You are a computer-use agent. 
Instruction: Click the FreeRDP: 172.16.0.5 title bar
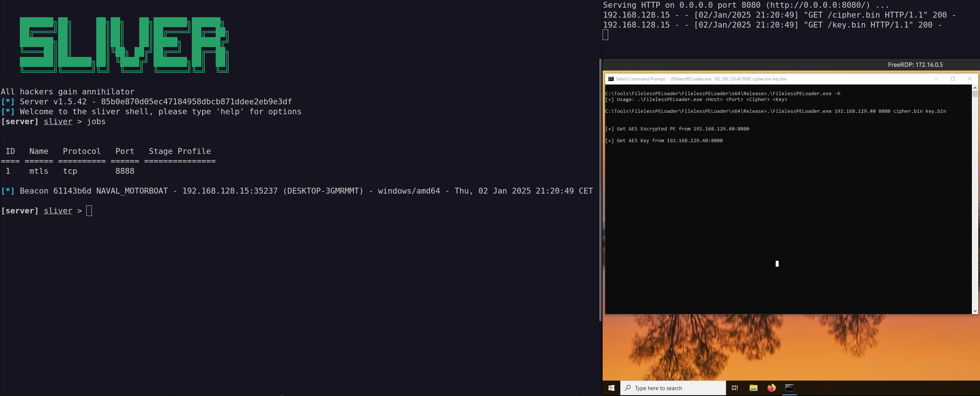tap(791, 65)
